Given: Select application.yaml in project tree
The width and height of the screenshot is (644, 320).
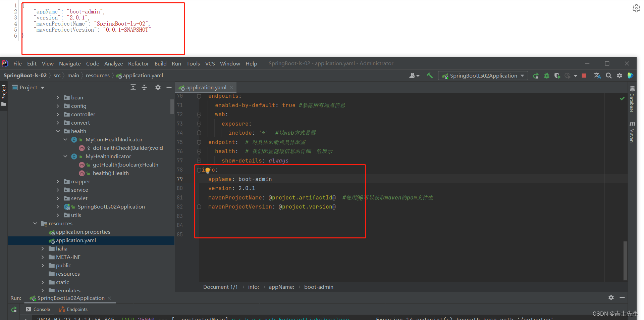Looking at the screenshot, I should [76, 240].
